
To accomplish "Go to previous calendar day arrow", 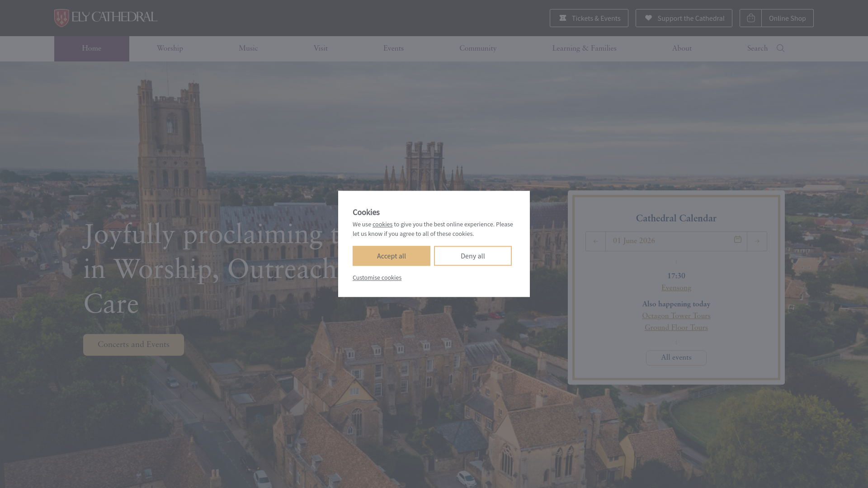I will click(x=595, y=241).
